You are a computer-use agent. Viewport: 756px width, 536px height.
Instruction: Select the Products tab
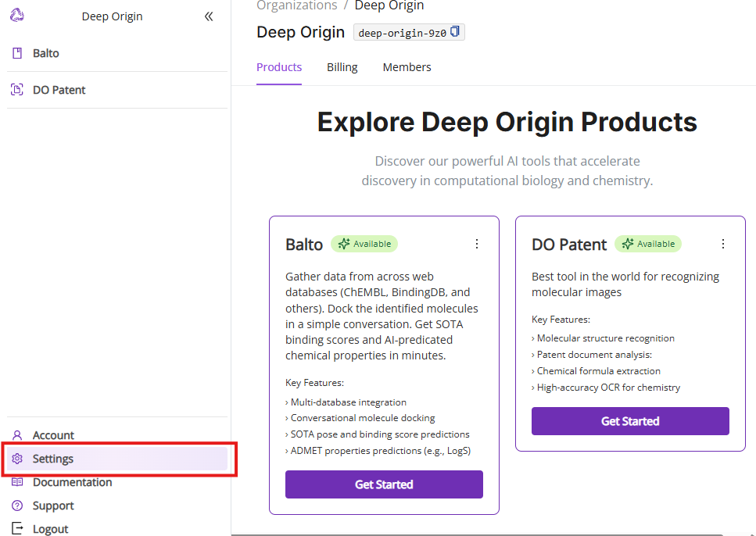pyautogui.click(x=279, y=67)
